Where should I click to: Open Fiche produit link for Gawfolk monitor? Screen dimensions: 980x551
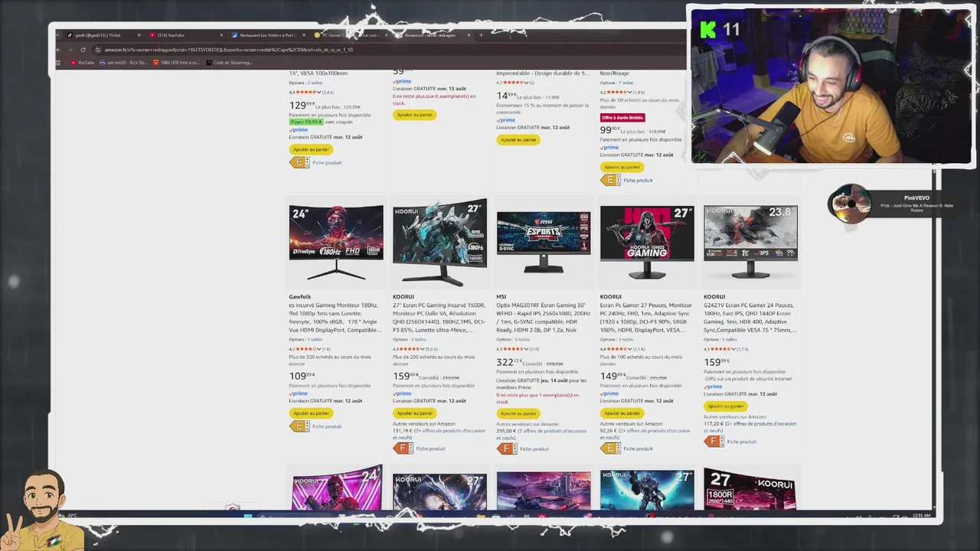327,426
